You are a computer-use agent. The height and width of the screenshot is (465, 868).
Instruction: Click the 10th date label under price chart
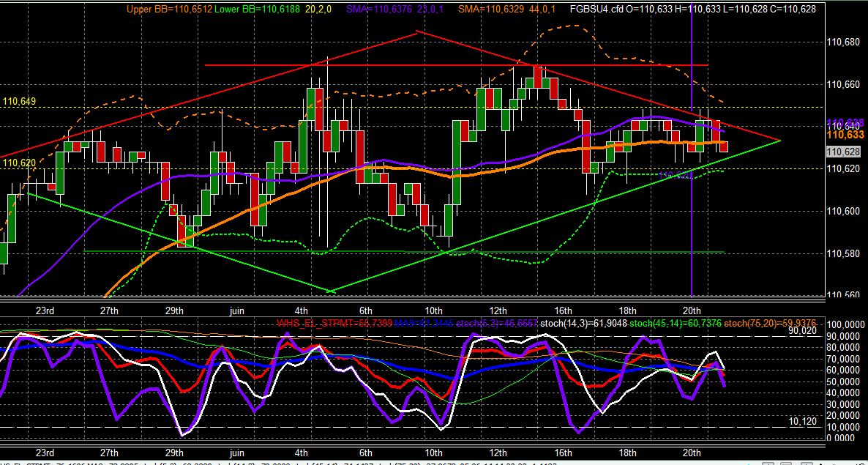pyautogui.click(x=433, y=310)
